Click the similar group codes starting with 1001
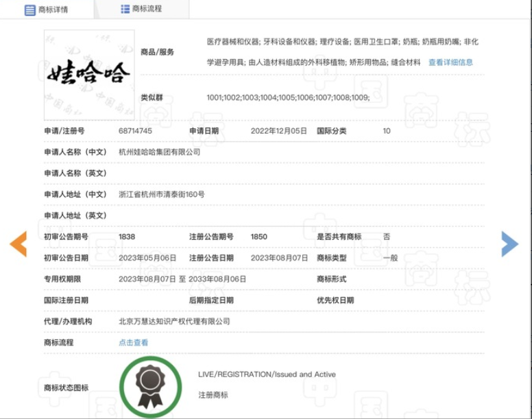532x419 pixels. point(288,97)
